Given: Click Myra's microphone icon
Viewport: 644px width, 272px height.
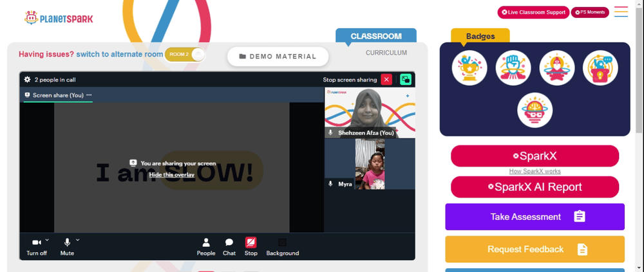Looking at the screenshot, I should point(330,184).
